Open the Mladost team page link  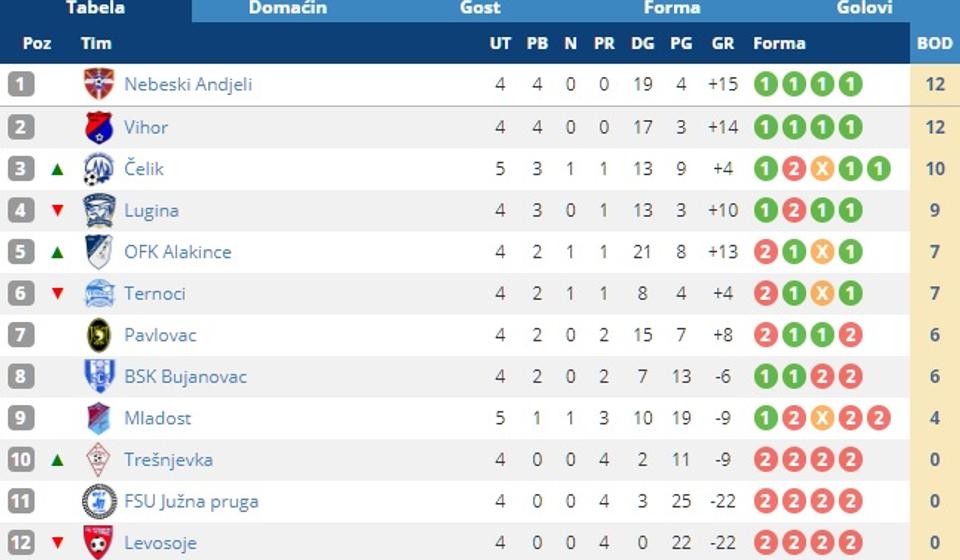(x=157, y=418)
